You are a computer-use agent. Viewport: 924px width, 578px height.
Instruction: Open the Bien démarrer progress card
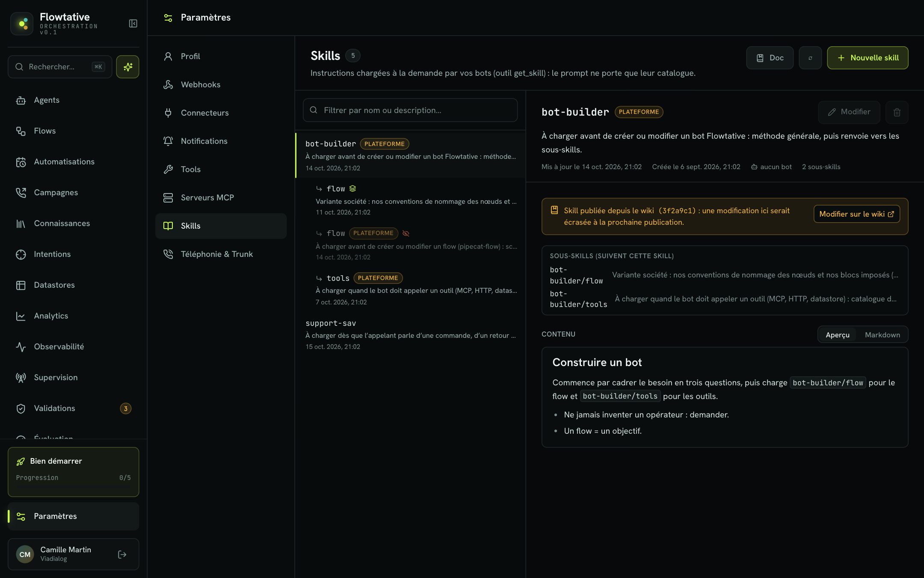[74, 472]
